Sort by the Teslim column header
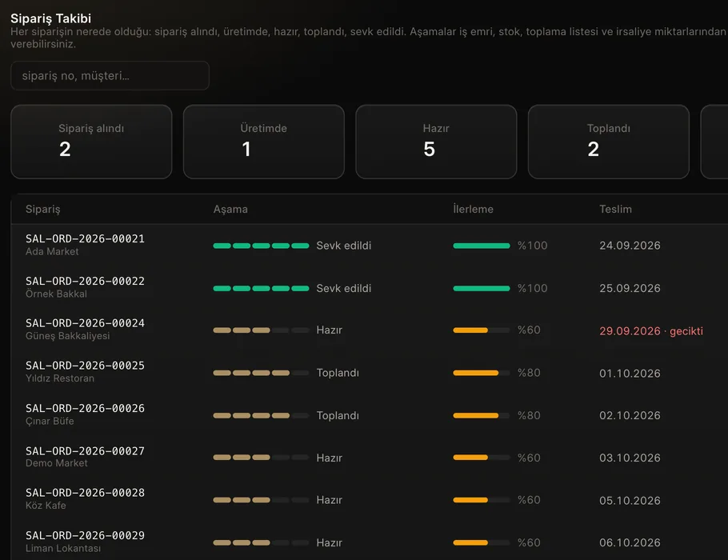Screen dimensions: 728x560 pos(615,210)
